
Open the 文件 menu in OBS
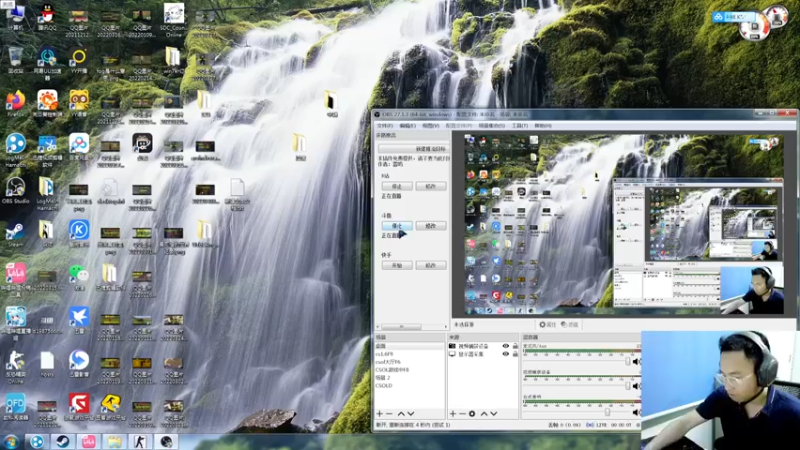(385, 126)
